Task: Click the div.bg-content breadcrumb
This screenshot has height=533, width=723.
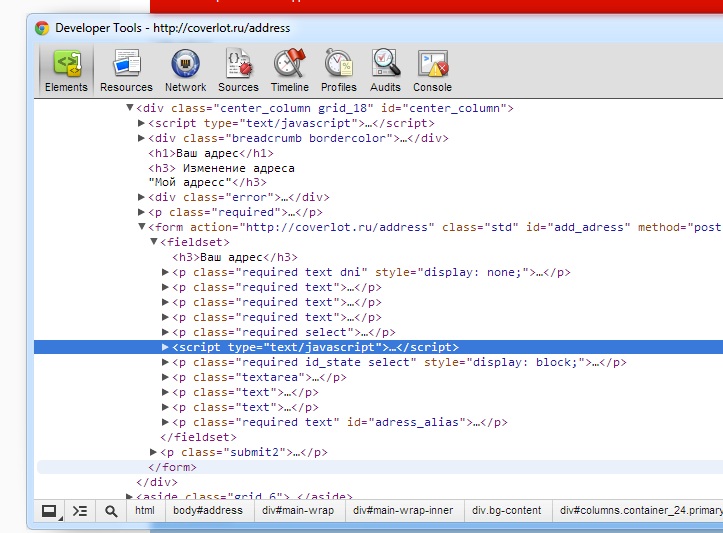Action: pos(506,510)
